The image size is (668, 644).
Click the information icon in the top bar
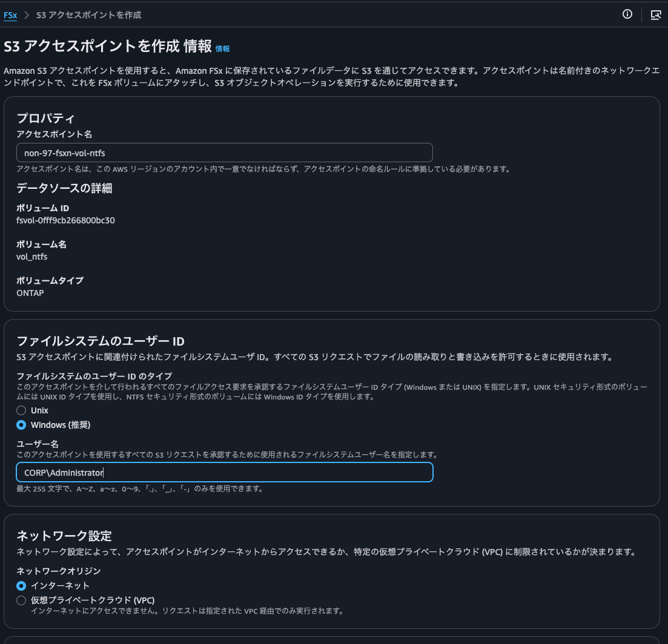point(627,15)
